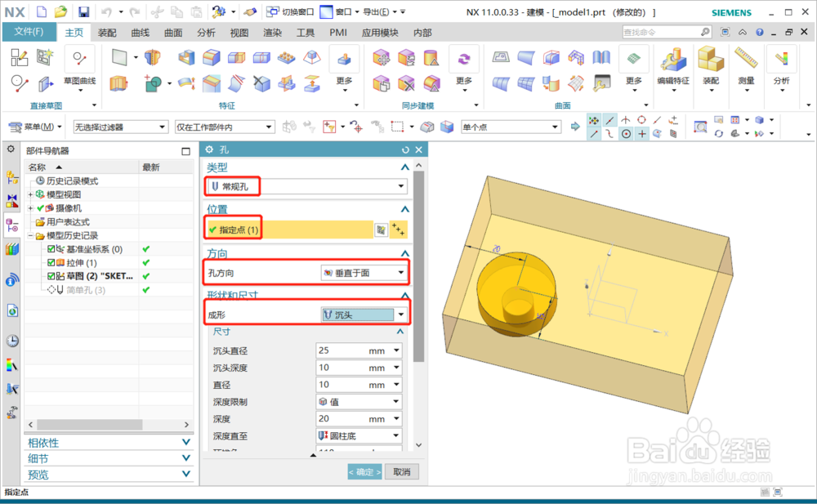The image size is (817, 504).
Task: Click the 切换窗口 button
Action: pos(291,11)
